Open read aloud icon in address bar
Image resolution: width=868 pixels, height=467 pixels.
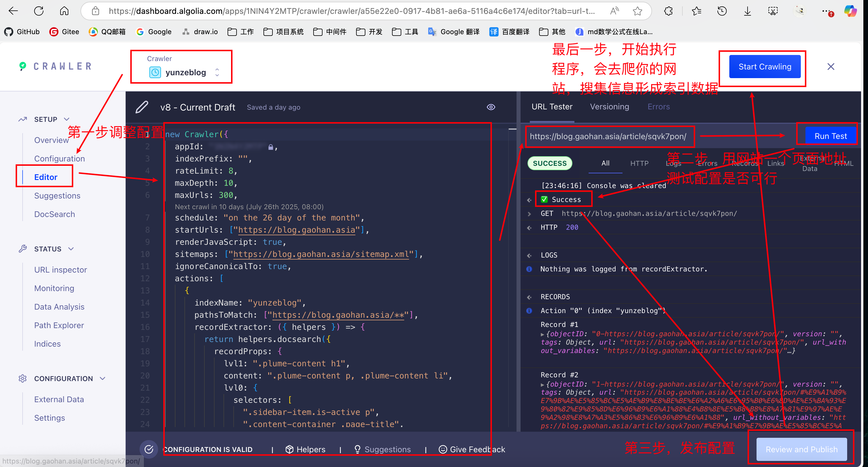[x=614, y=11]
